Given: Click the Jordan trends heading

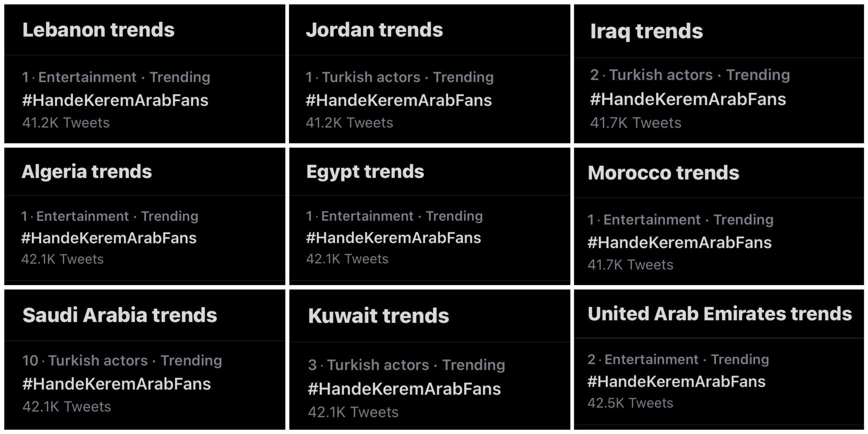Looking at the screenshot, I should [374, 30].
